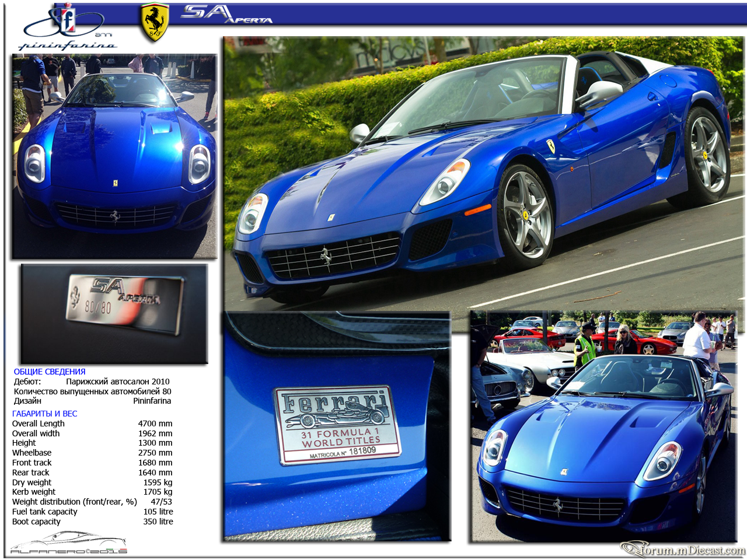Select the Dry weight label
Image resolution: width=747 pixels, height=560 pixels.
pyautogui.click(x=32, y=482)
